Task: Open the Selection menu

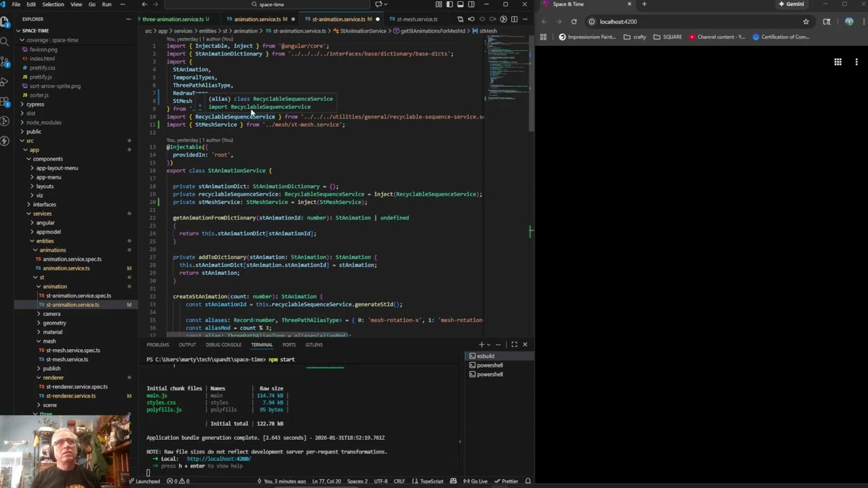Action: [x=52, y=4]
